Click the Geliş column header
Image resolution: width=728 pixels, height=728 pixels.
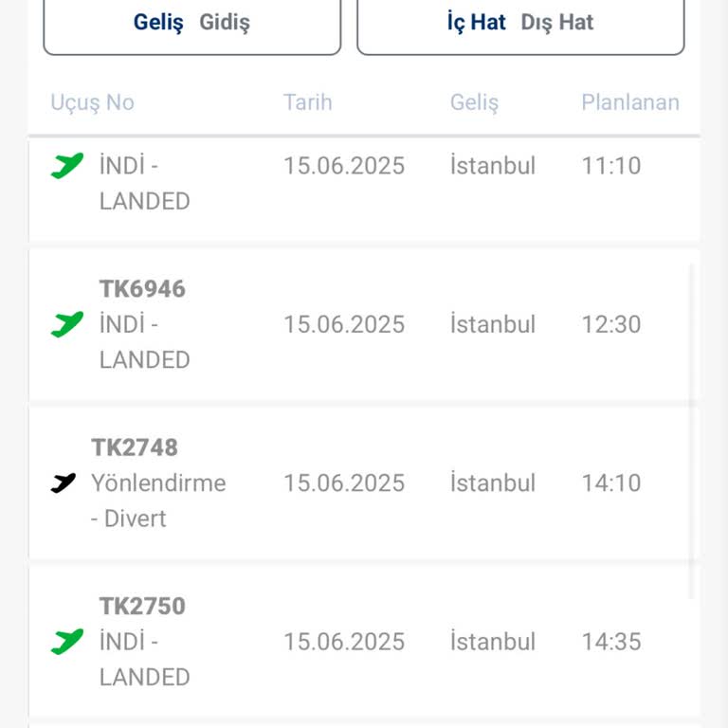point(474,102)
